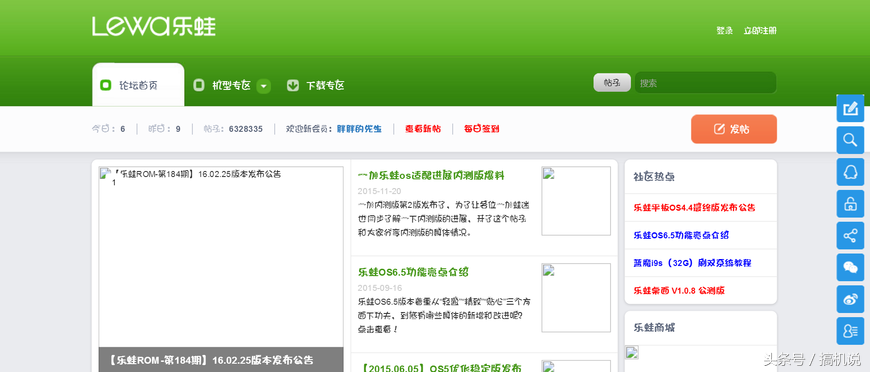The height and width of the screenshot is (372, 870).
Task: Click the 查看新帖 link
Action: pyautogui.click(x=423, y=129)
